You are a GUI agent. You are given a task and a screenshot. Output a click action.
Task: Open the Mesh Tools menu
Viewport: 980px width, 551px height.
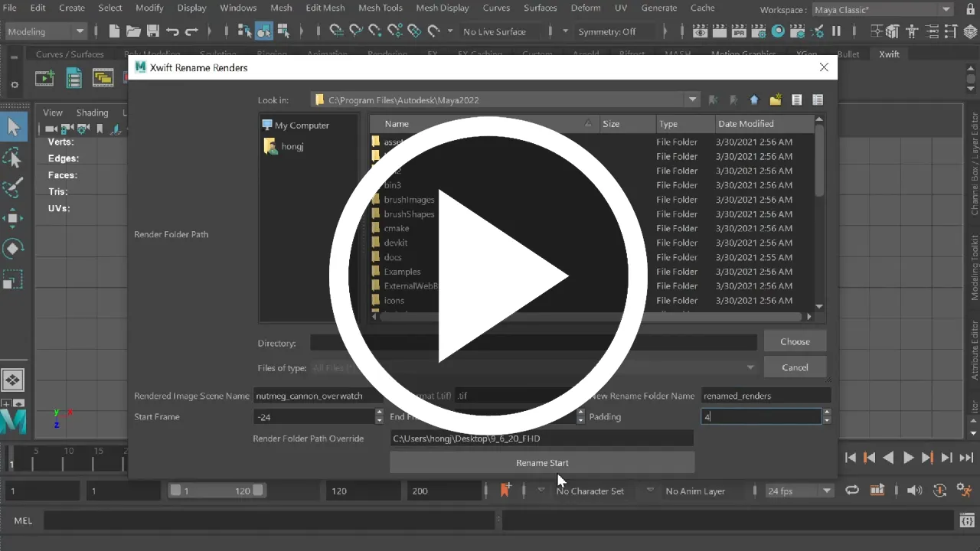click(381, 8)
